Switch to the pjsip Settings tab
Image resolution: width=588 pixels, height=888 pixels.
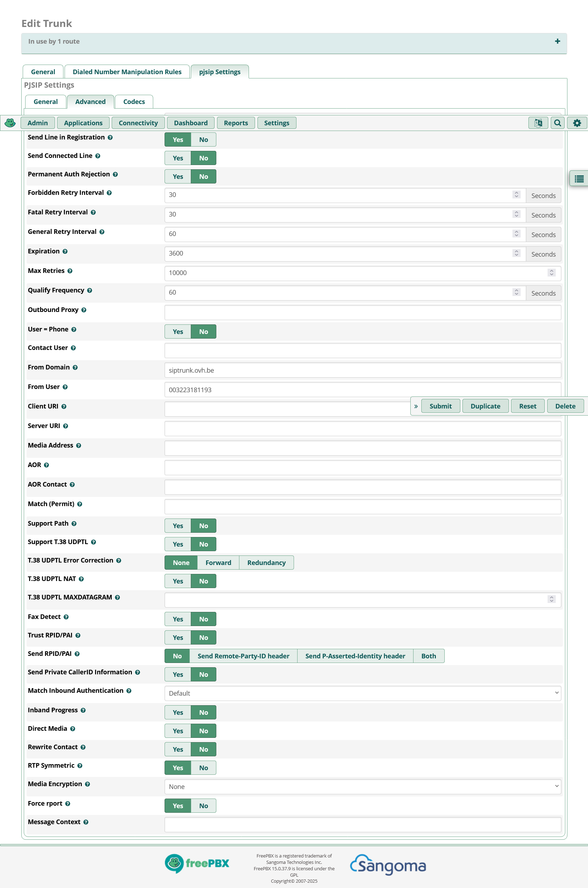click(220, 71)
